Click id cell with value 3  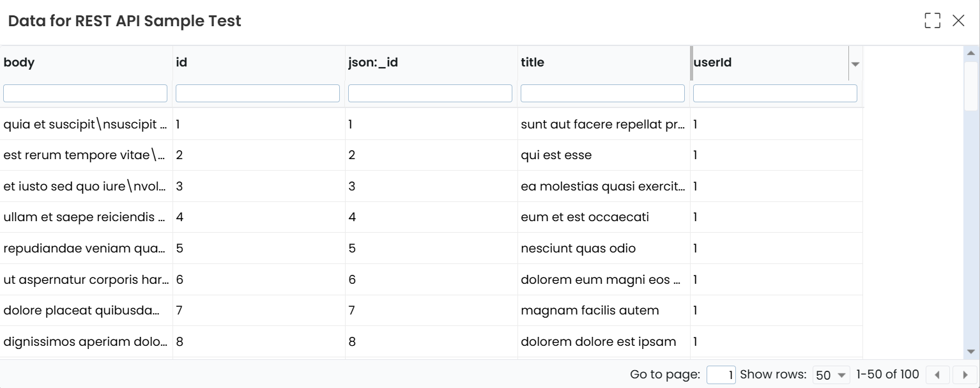point(259,186)
